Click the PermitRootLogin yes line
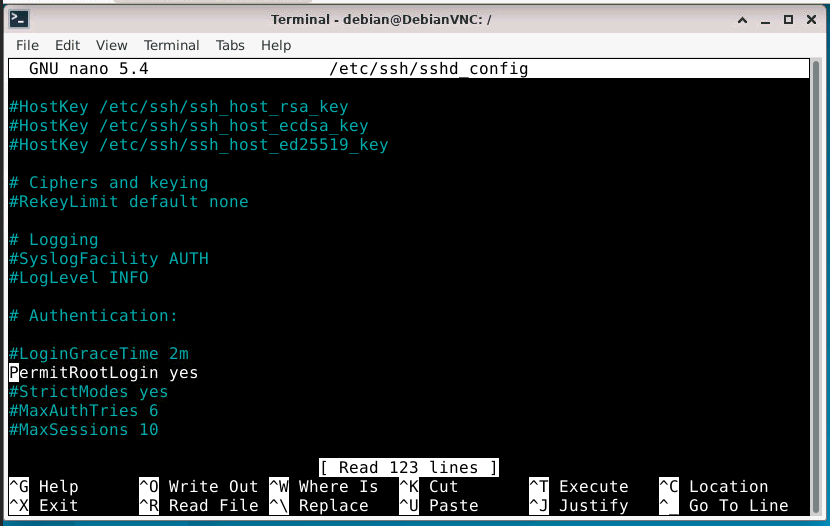The image size is (830, 526). [x=104, y=373]
